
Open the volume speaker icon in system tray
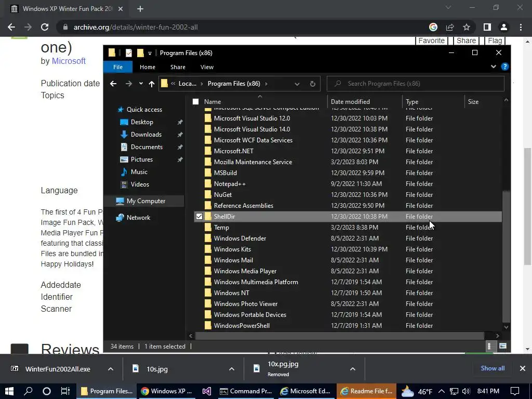pyautogui.click(x=466, y=391)
